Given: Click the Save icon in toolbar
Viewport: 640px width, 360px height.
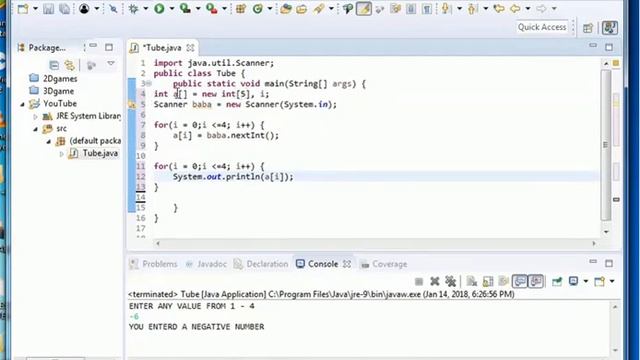Looking at the screenshot, I should point(49,9).
